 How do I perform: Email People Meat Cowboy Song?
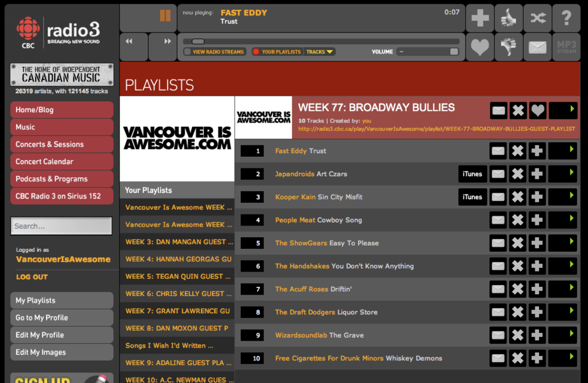coord(498,220)
